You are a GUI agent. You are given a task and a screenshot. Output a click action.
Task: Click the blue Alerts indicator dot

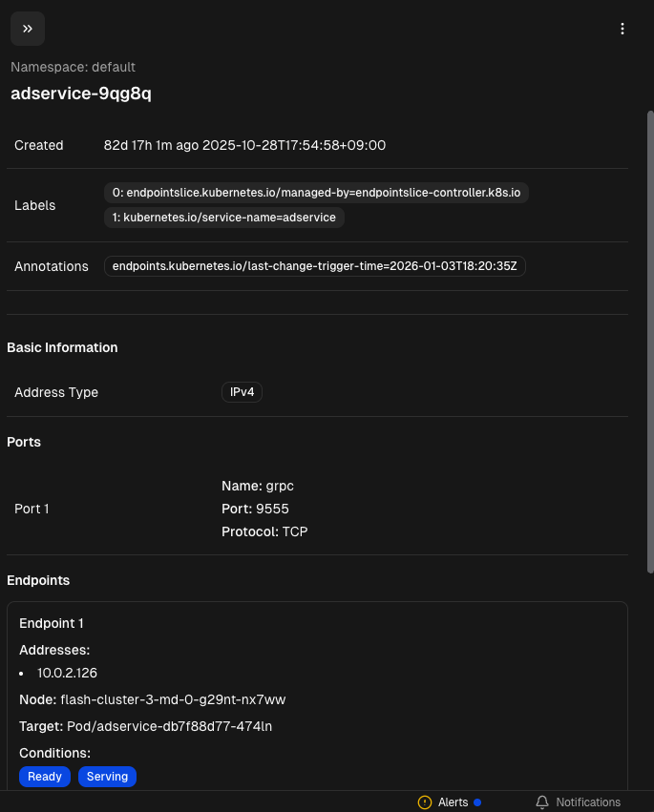(x=477, y=802)
